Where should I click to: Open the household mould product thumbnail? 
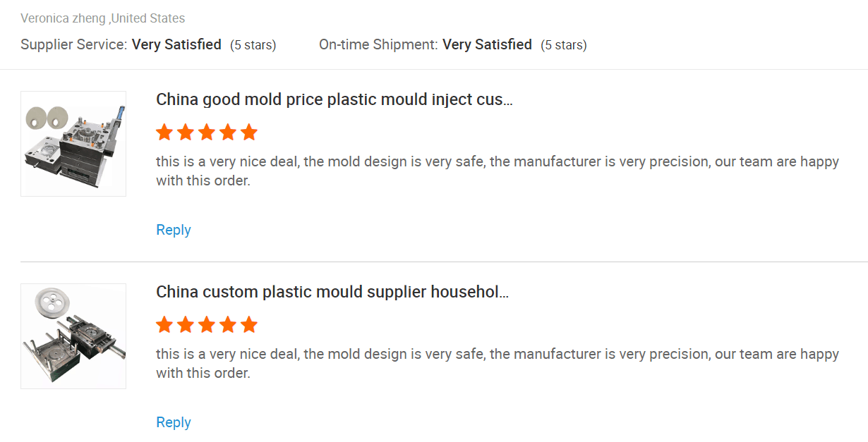pos(73,336)
